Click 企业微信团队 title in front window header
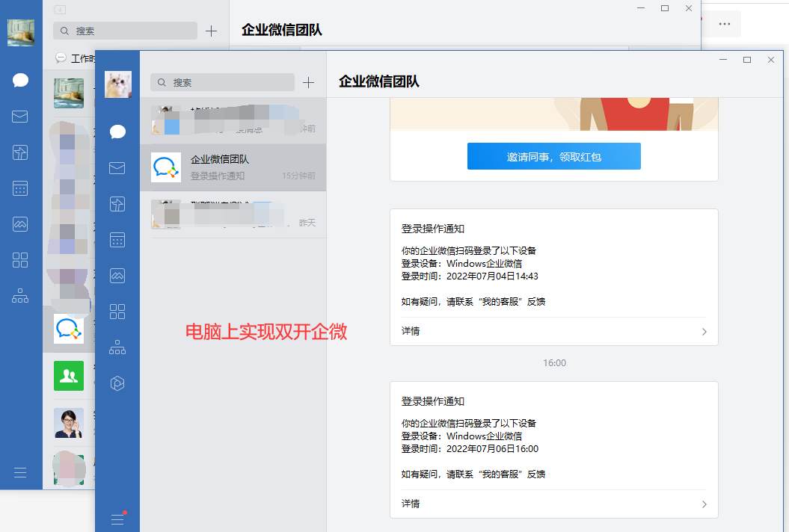Screen dimensions: 789x532 pos(379,81)
